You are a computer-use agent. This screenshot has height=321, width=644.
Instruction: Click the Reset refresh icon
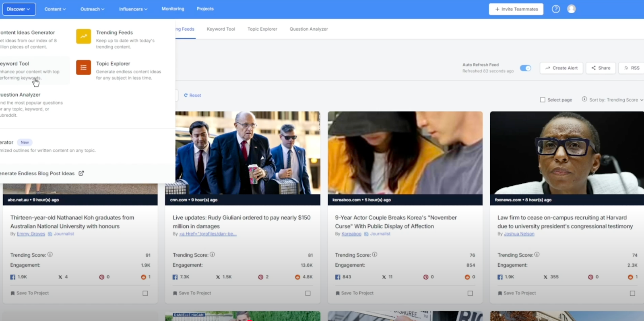pyautogui.click(x=186, y=95)
